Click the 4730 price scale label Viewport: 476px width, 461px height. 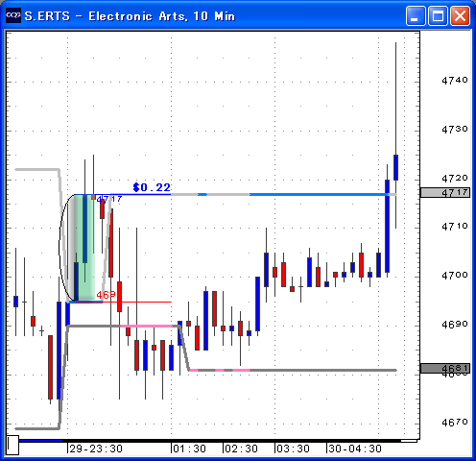coord(455,130)
